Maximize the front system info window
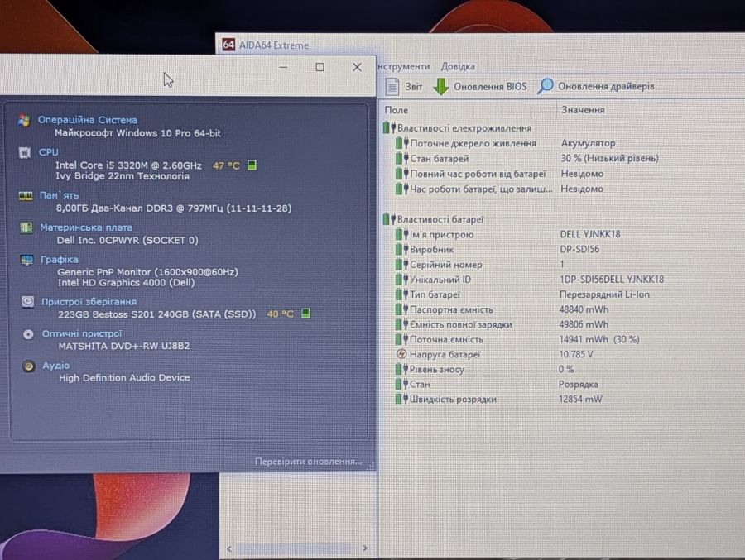The height and width of the screenshot is (560, 745). point(320,67)
